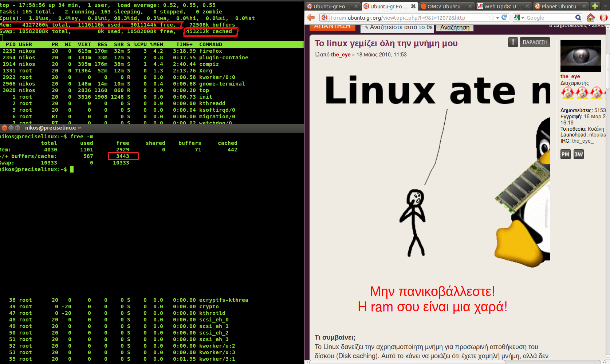Open the_eye user profile link
Image resolution: width=610 pixels, height=364 pixels.
click(x=570, y=76)
